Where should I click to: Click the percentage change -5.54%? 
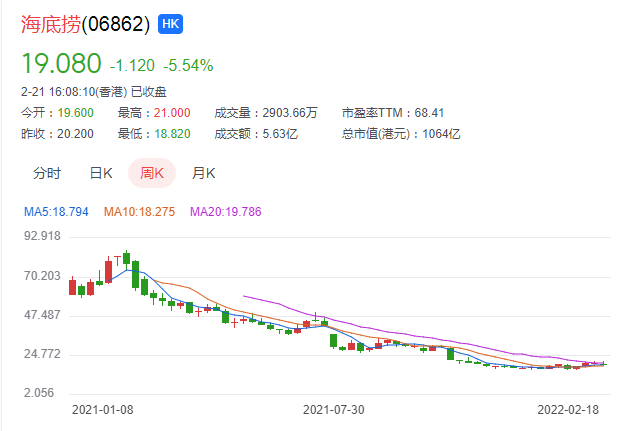[188, 65]
